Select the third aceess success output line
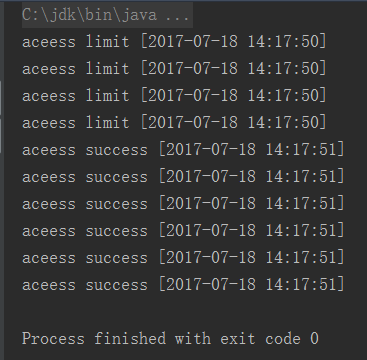 tap(183, 204)
